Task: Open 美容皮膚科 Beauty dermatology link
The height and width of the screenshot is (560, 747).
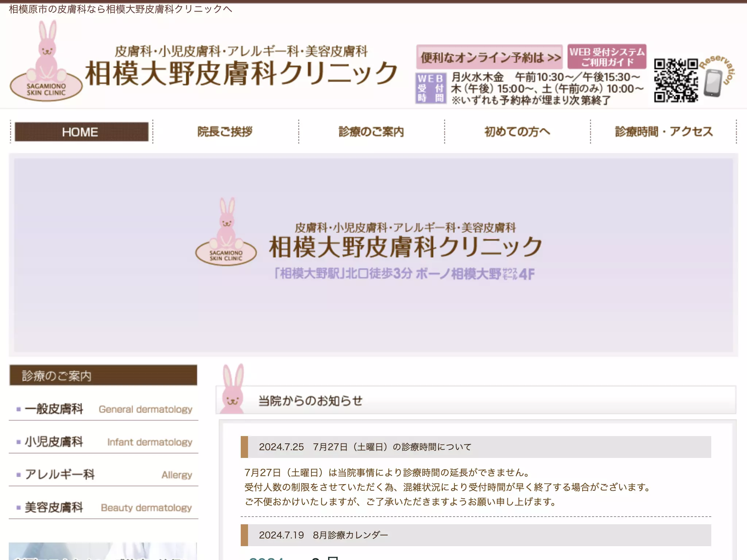Action: [104, 507]
